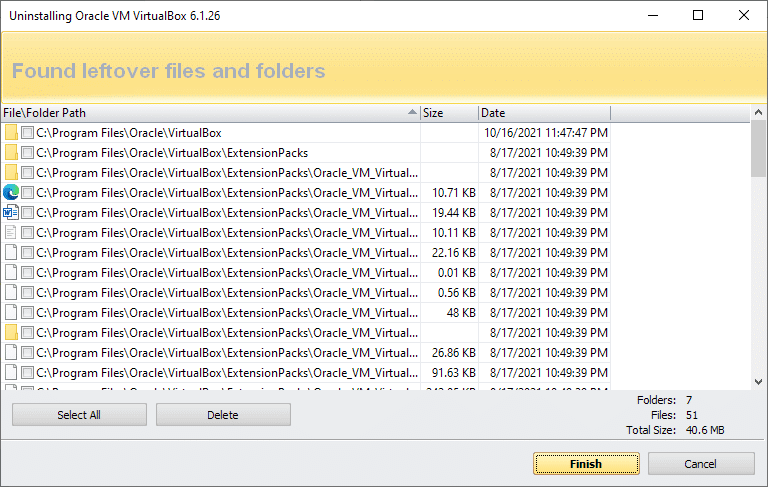Click the Word document file icon

[11, 213]
